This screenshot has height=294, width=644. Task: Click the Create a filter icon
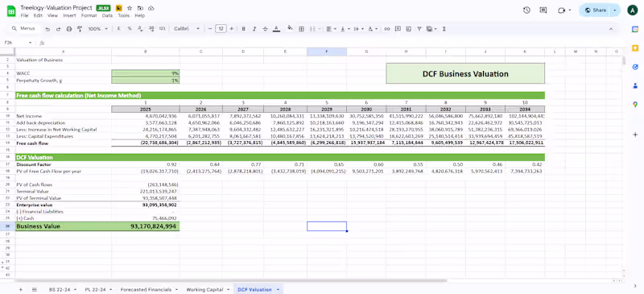click(x=419, y=29)
